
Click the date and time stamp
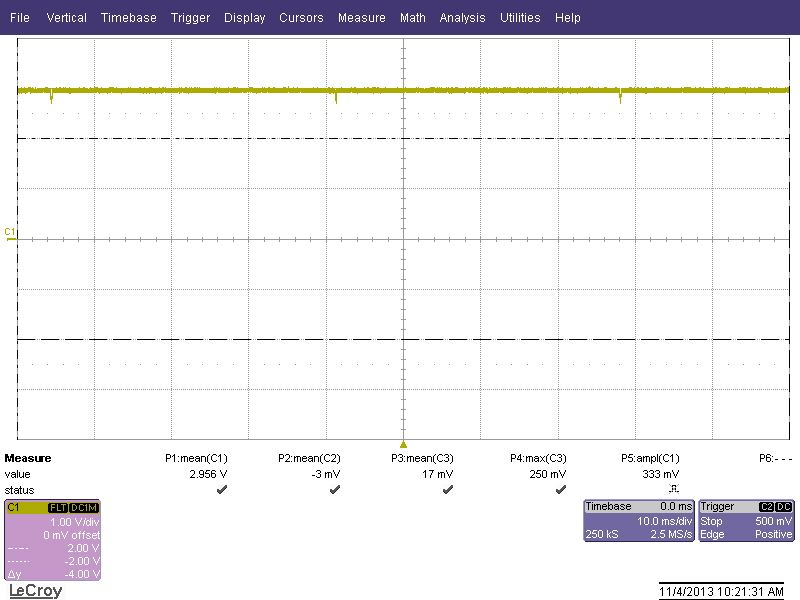721,591
